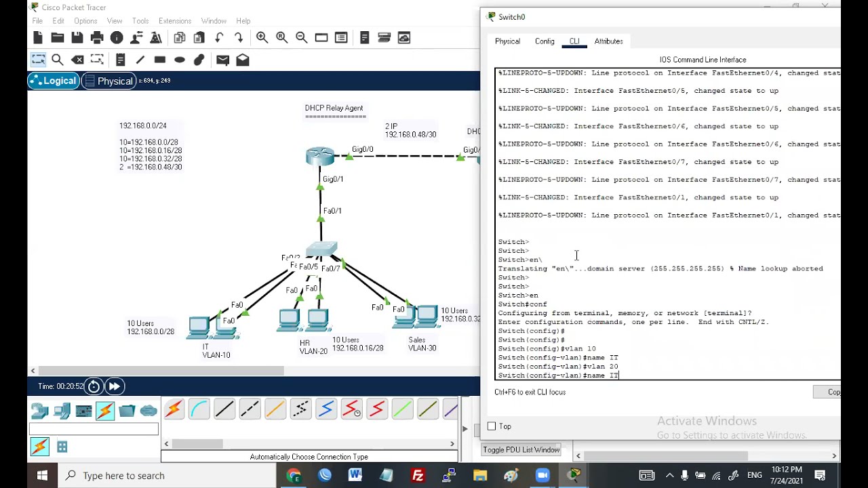Click the Fast Forward Time button
Image resolution: width=868 pixels, height=488 pixels.
coord(114,386)
